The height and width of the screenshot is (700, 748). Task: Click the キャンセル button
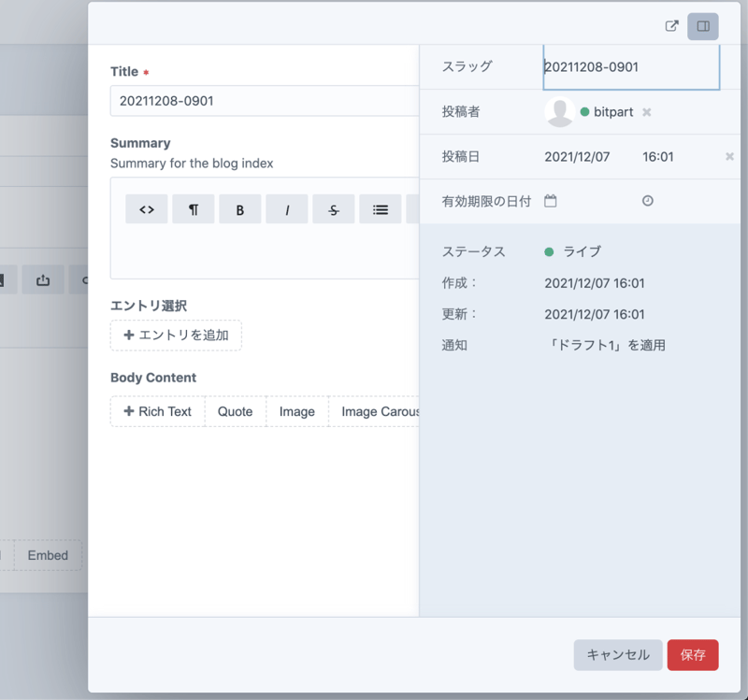pyautogui.click(x=618, y=655)
